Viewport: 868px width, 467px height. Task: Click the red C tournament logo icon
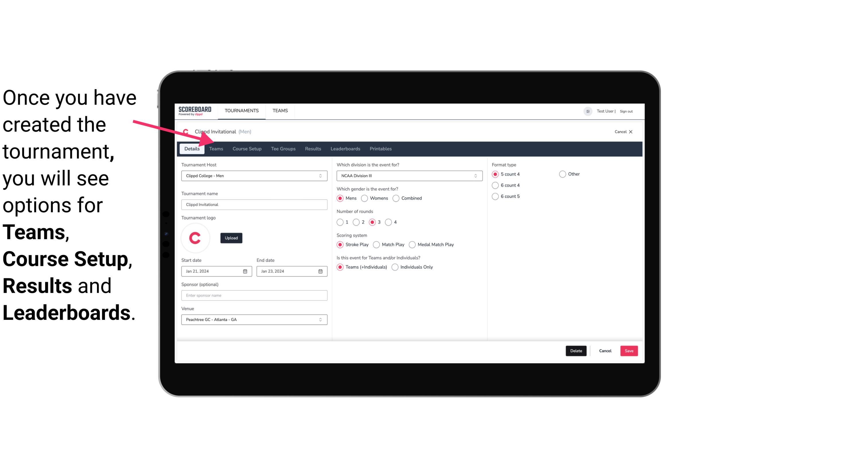tap(196, 238)
